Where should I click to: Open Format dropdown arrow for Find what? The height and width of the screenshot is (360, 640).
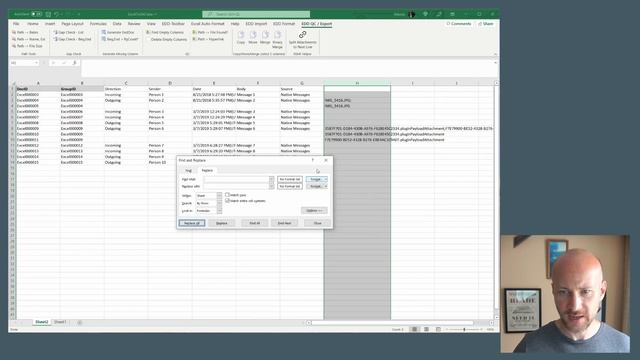pos(326,179)
